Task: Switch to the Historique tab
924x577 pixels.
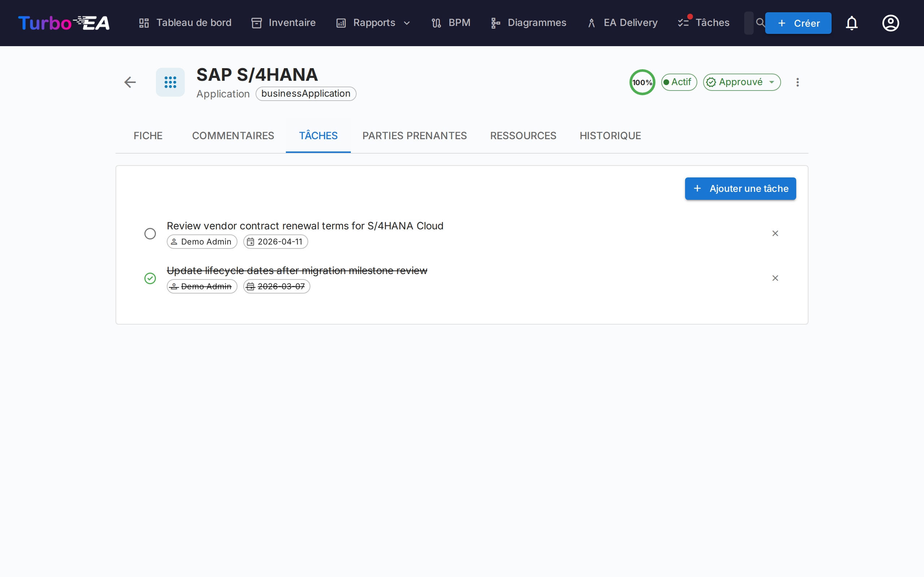Action: [610, 136]
